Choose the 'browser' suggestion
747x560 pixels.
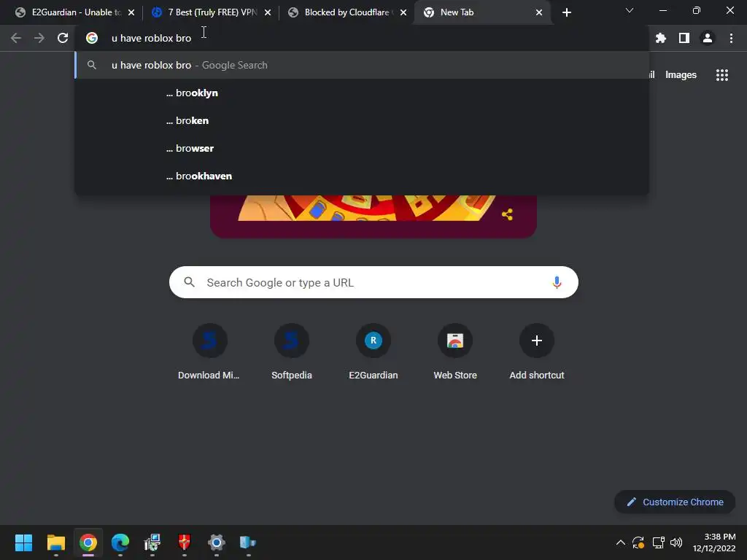(362, 148)
